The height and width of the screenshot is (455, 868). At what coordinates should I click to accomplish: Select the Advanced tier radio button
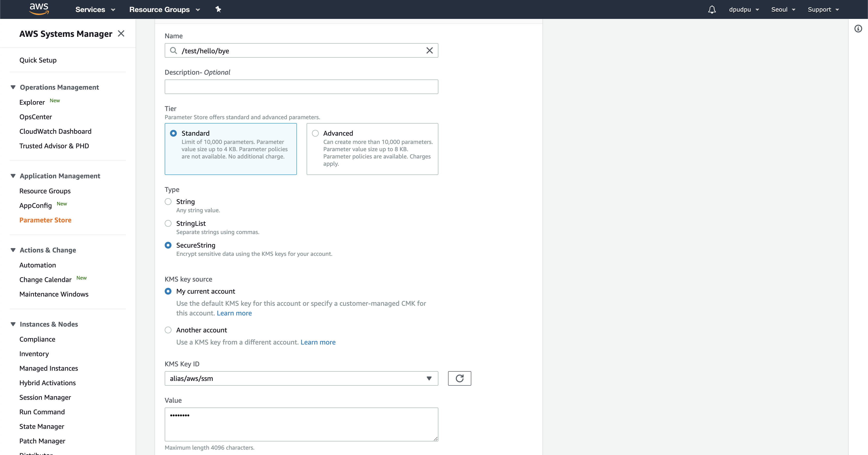coord(315,133)
